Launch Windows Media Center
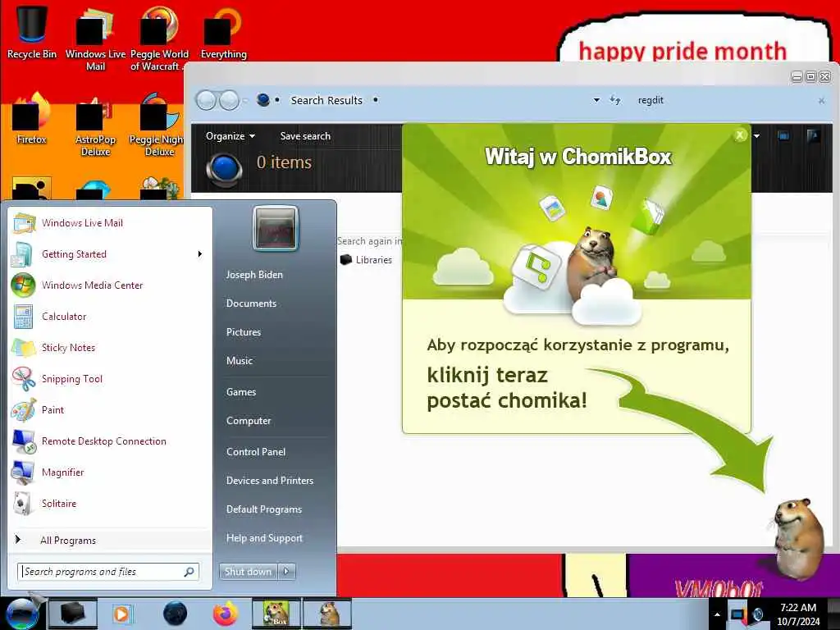The width and height of the screenshot is (840, 630). [110, 285]
